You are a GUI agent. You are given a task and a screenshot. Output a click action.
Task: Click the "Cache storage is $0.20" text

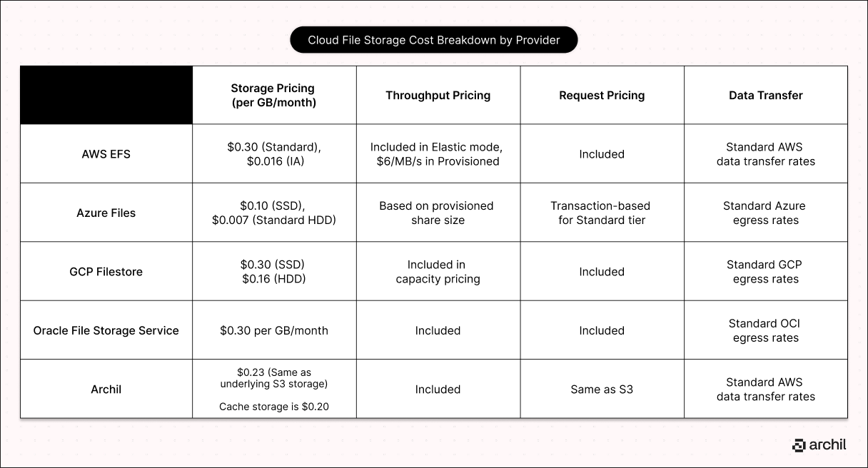coord(274,407)
